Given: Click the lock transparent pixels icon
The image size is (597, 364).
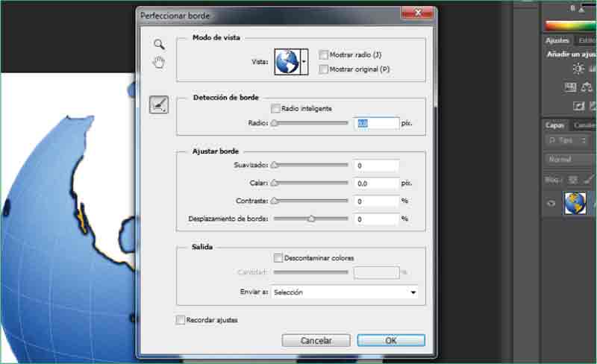Looking at the screenshot, I should click(x=572, y=180).
